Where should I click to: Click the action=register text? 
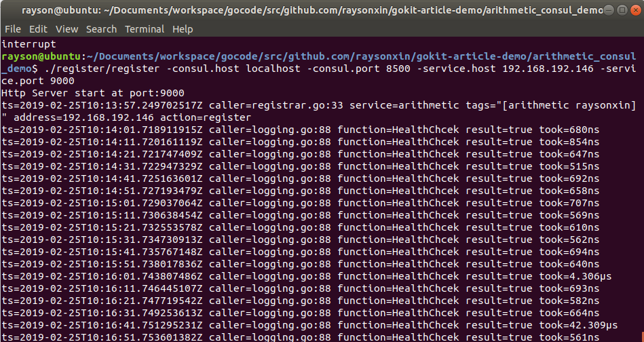(206, 117)
